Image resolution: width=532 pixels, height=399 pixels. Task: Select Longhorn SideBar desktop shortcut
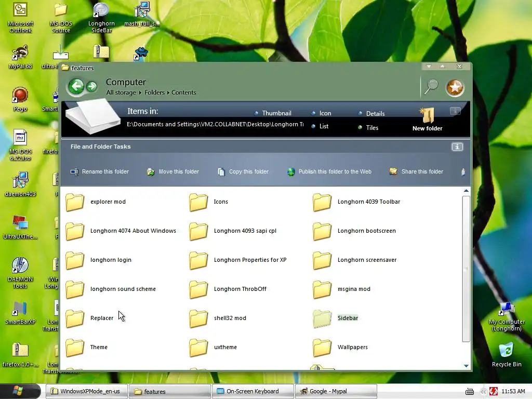[x=101, y=18]
